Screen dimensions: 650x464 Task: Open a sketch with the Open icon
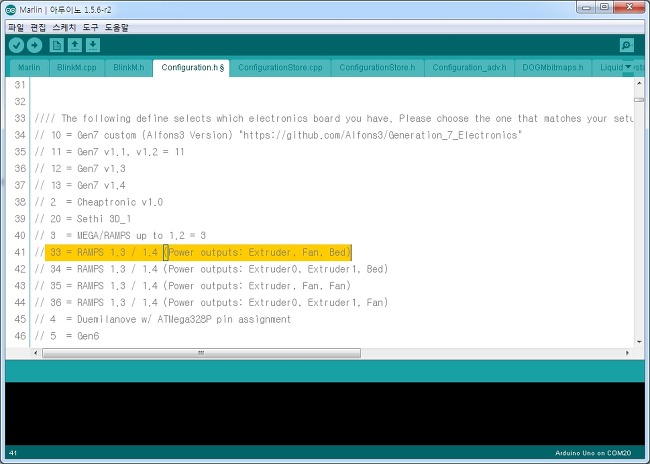coord(75,45)
